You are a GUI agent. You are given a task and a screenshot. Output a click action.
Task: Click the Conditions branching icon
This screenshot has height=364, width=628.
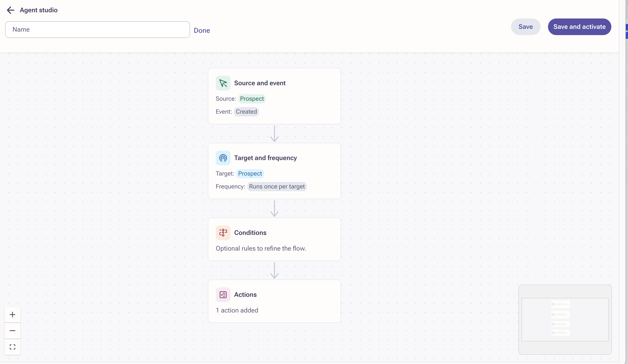point(223,233)
